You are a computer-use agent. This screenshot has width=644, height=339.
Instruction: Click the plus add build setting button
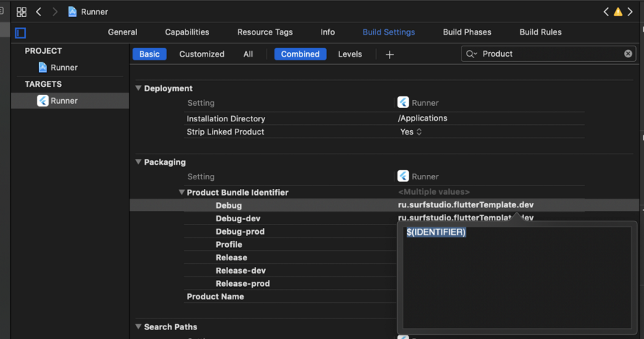point(389,54)
